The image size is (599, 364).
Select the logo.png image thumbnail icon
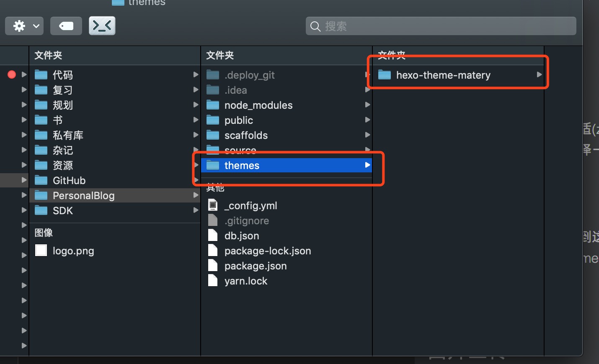41,250
